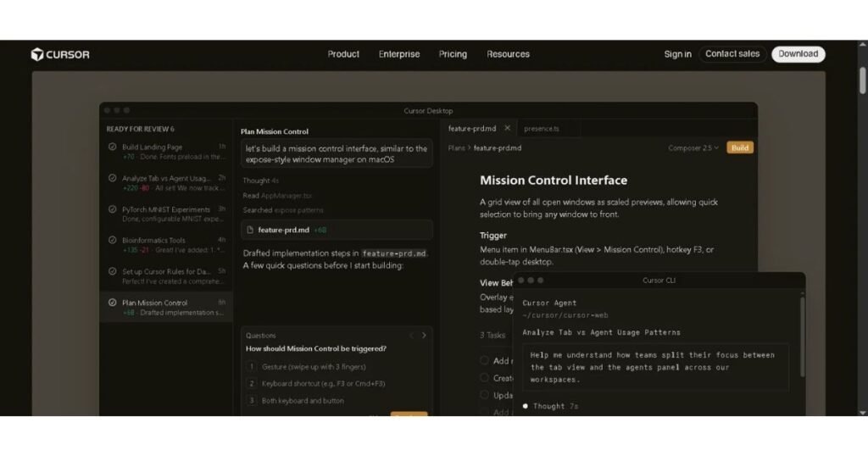Go to next question with right chevron
The height and width of the screenshot is (456, 868).
(x=424, y=336)
